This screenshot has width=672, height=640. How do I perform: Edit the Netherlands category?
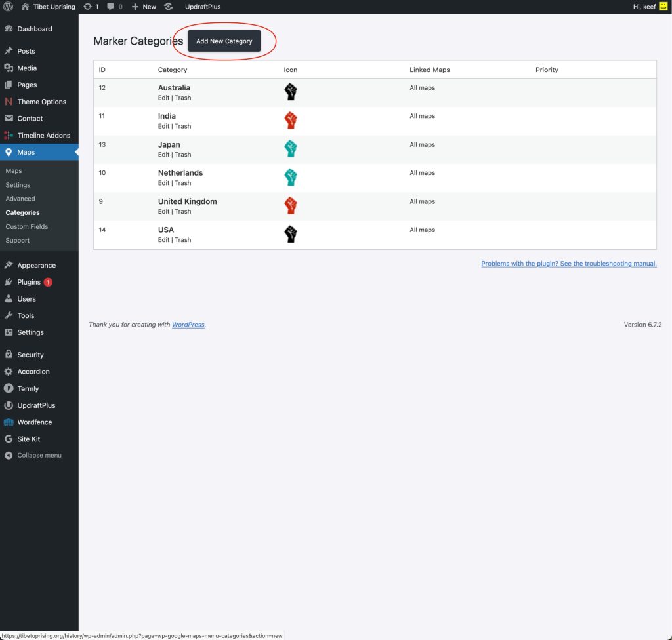pos(163,183)
